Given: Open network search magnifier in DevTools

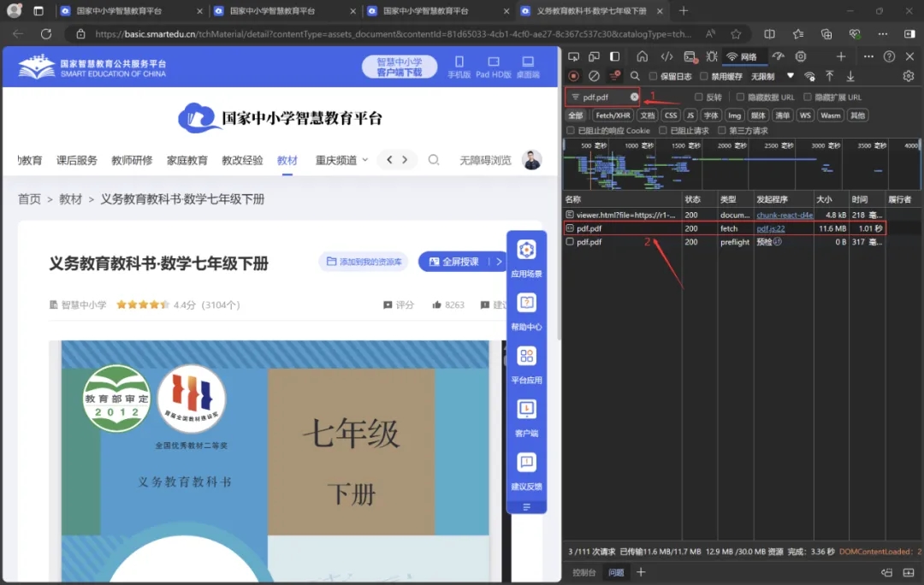Looking at the screenshot, I should pos(635,76).
